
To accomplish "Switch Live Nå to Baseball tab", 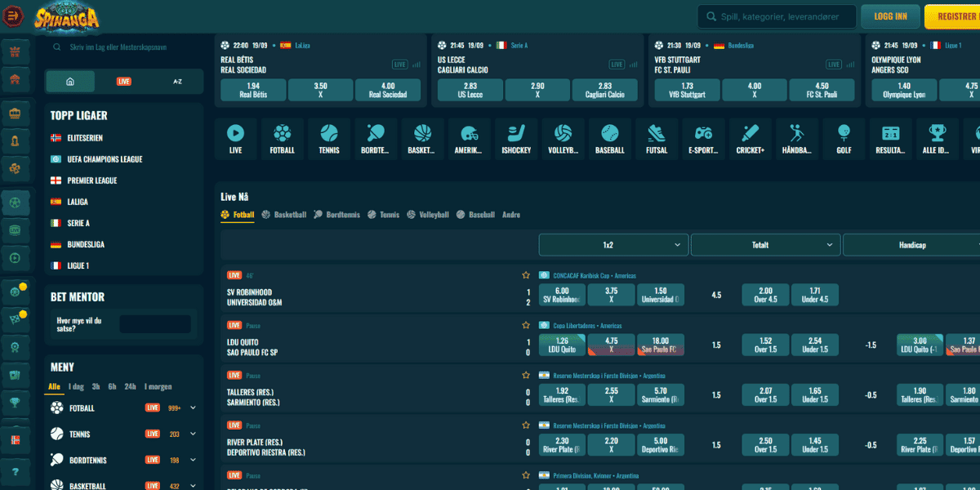I will click(476, 215).
